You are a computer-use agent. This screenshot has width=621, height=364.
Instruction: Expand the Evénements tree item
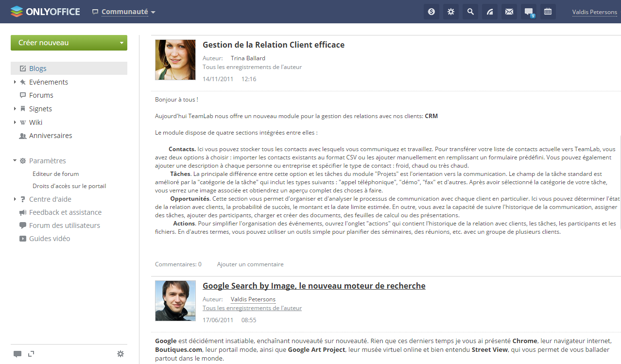[15, 82]
